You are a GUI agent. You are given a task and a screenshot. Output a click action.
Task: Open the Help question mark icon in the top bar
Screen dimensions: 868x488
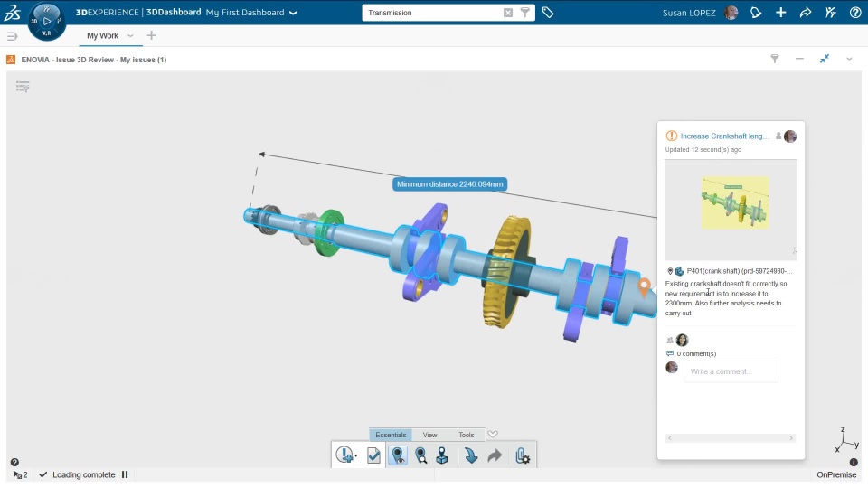(855, 13)
